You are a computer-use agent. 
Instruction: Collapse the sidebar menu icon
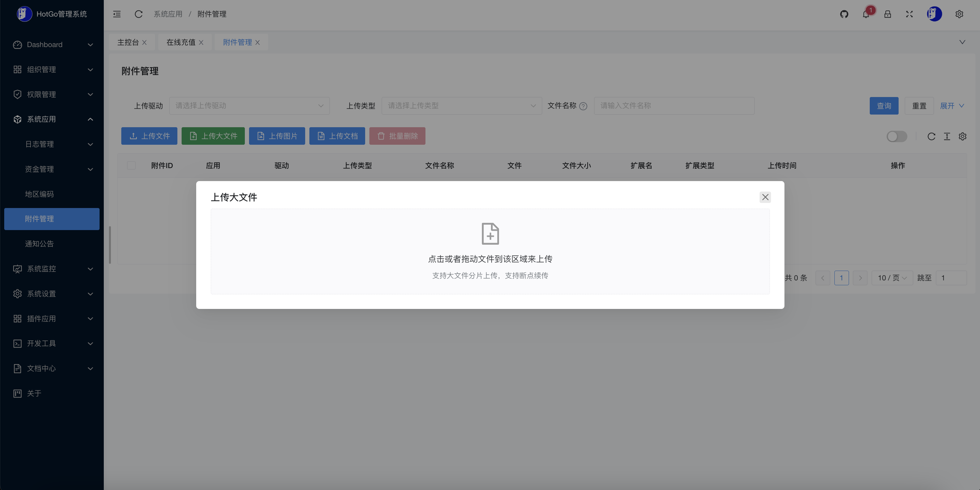click(117, 14)
